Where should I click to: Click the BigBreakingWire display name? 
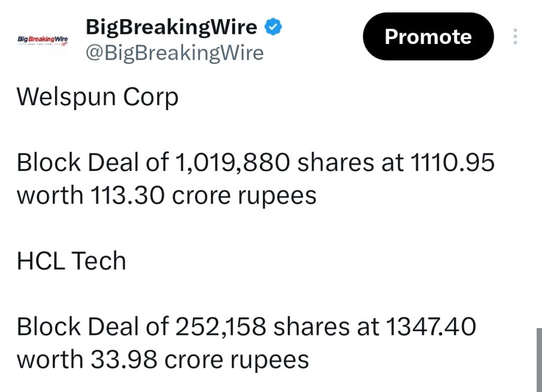point(172,25)
